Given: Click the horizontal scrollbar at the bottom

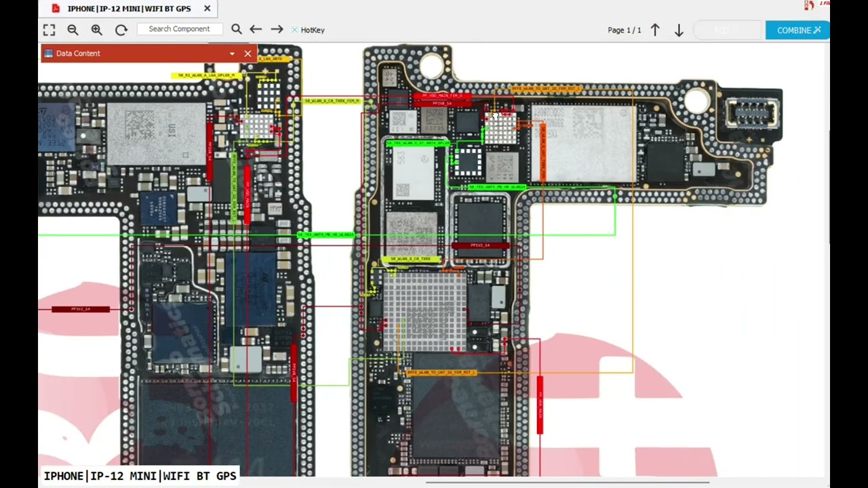Looking at the screenshot, I should [x=567, y=483].
